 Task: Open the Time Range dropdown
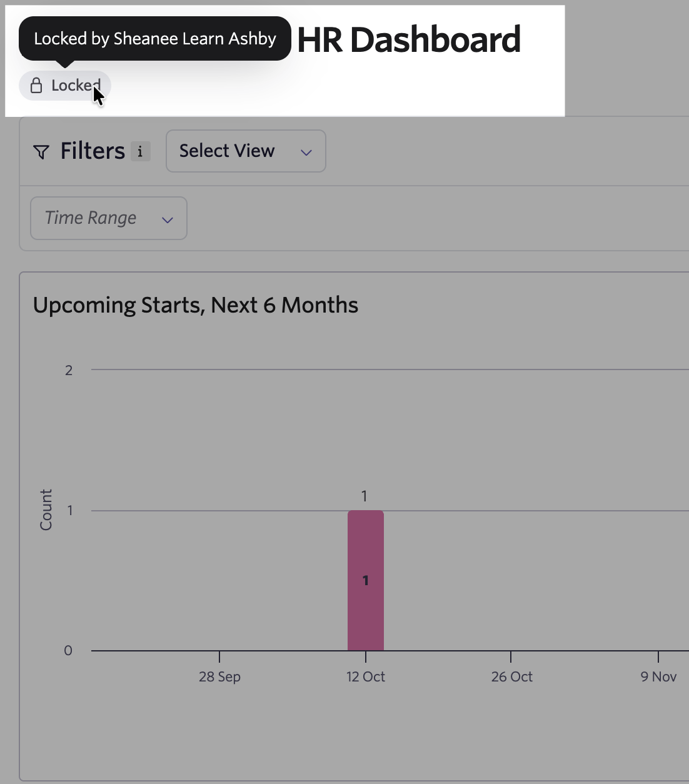(109, 218)
